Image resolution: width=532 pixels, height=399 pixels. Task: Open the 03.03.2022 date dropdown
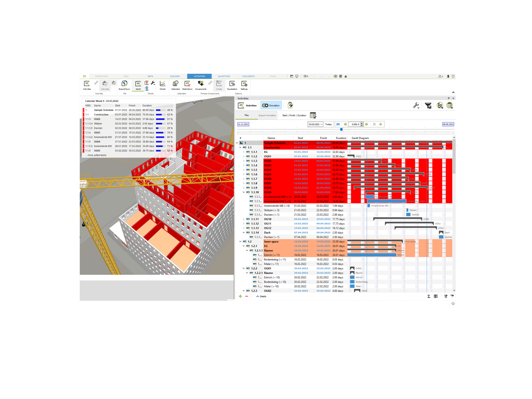pyautogui.click(x=322, y=124)
